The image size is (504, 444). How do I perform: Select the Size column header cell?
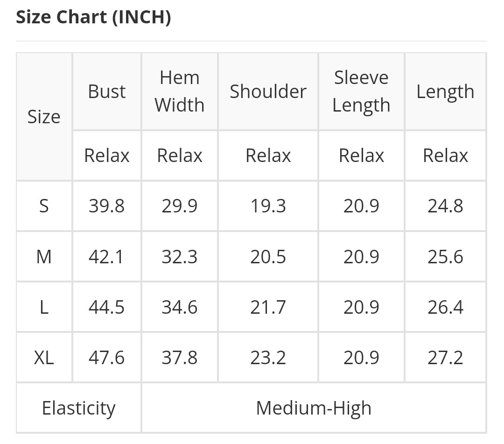(44, 117)
